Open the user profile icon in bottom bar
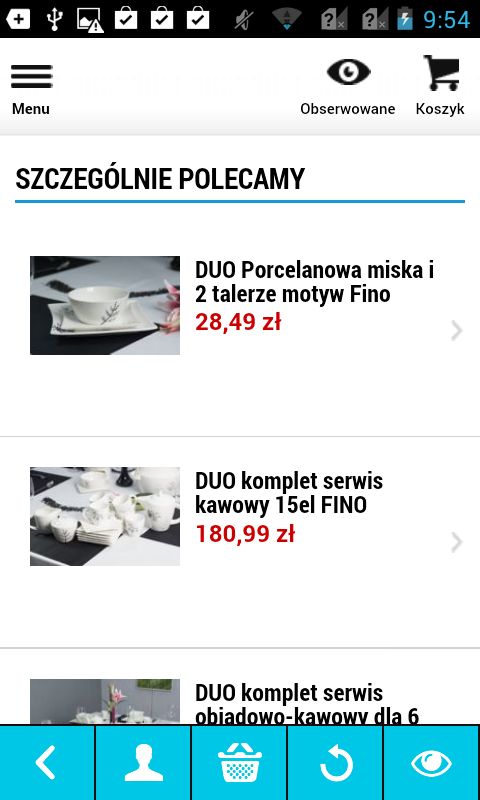Viewport: 480px width, 800px height. (143, 762)
